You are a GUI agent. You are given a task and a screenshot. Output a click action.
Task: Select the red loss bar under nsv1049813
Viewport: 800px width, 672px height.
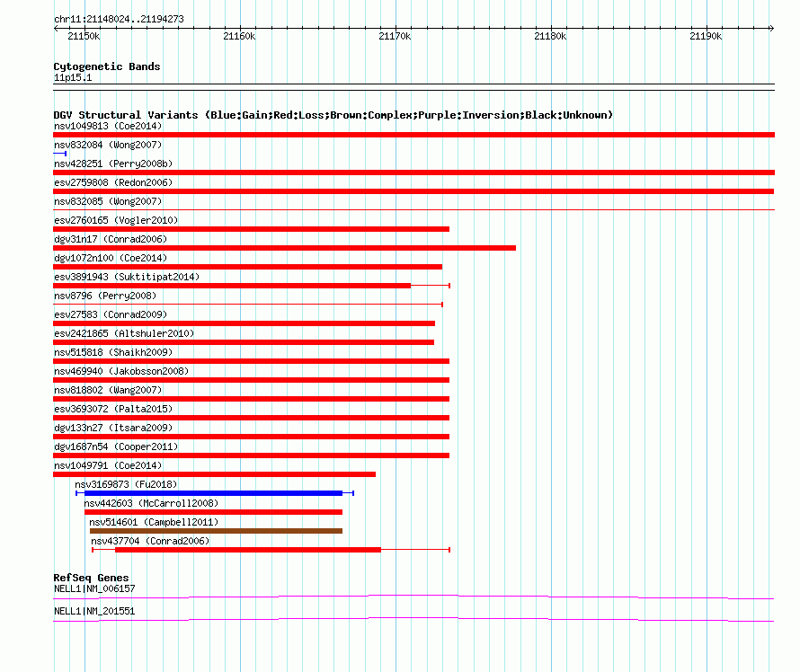413,135
